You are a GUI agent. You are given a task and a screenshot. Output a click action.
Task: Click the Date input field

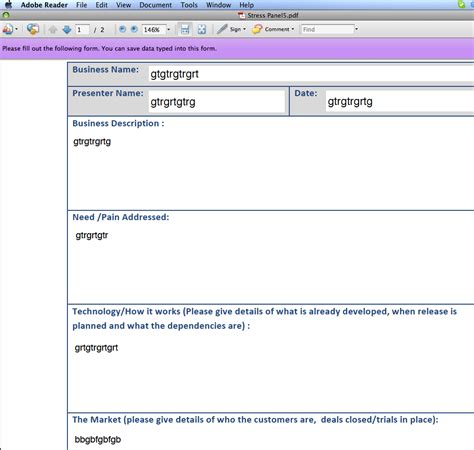click(x=399, y=101)
